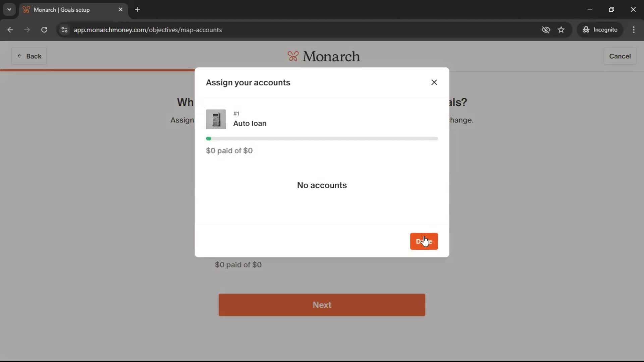Close the Assign your accounts dialog
This screenshot has width=644, height=362.
click(434, 82)
